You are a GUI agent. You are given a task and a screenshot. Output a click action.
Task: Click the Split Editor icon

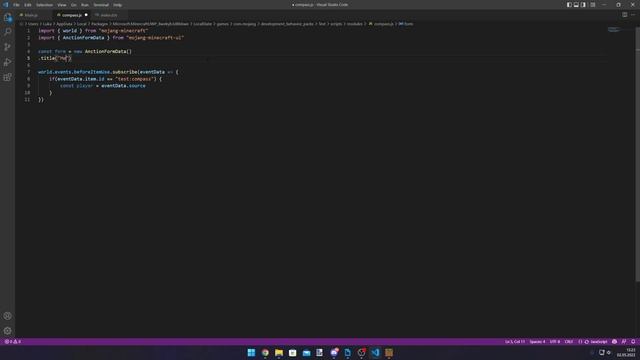click(x=624, y=15)
